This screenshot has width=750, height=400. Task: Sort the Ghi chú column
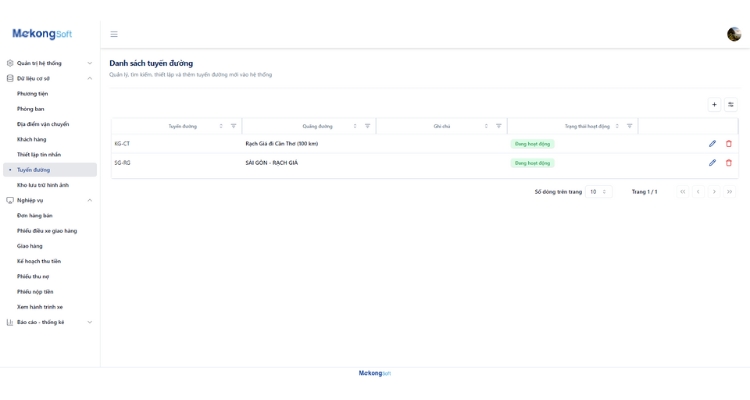pyautogui.click(x=486, y=126)
